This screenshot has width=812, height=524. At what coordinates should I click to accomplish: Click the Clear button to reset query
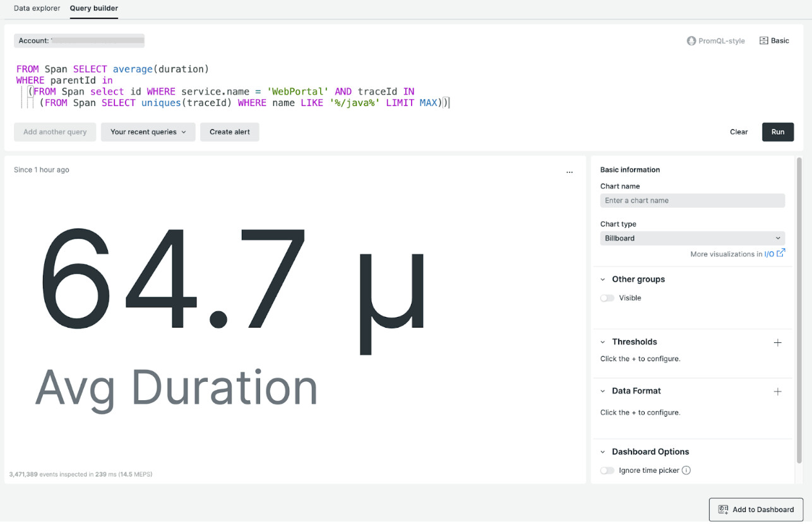(738, 132)
